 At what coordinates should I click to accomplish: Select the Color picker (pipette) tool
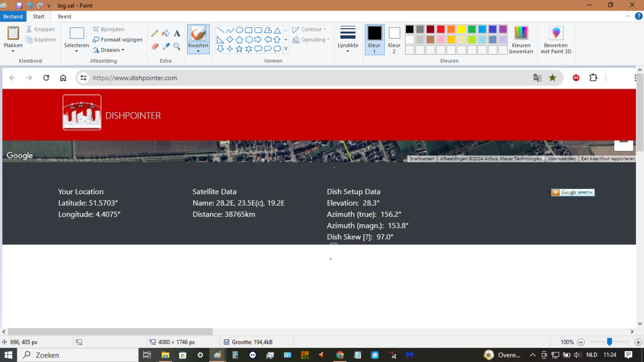166,46
